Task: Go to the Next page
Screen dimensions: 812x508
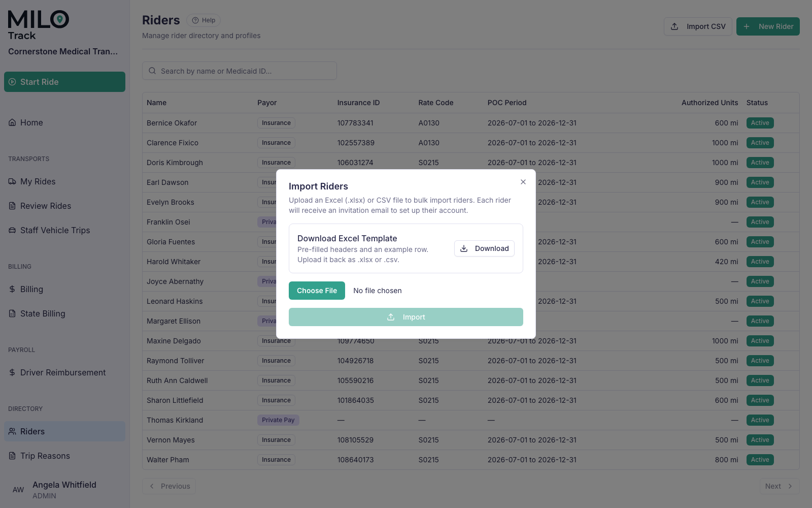Action: 780,486
